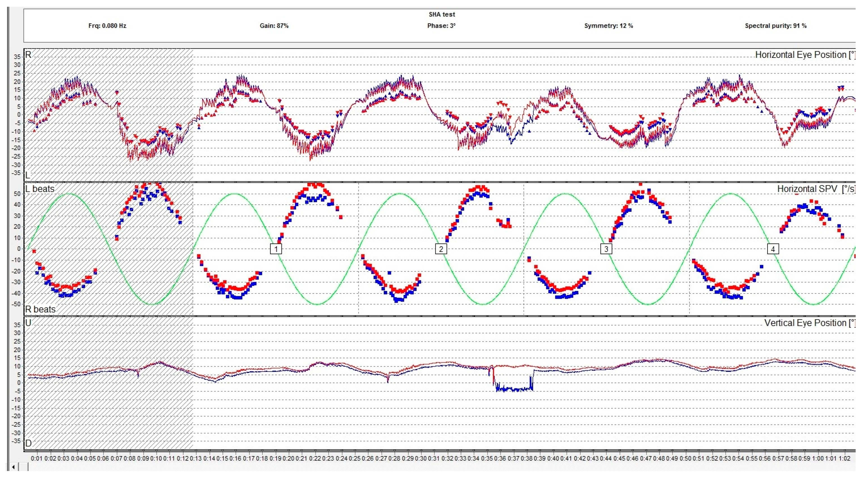868x478 pixels.
Task: Click the R beats axis label
Action: tap(40, 309)
